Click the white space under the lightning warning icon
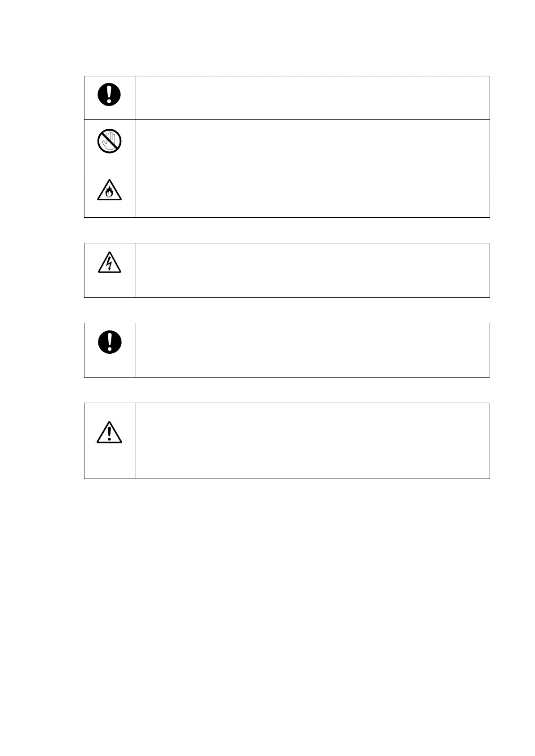The height and width of the screenshot is (756, 535). pos(110,286)
